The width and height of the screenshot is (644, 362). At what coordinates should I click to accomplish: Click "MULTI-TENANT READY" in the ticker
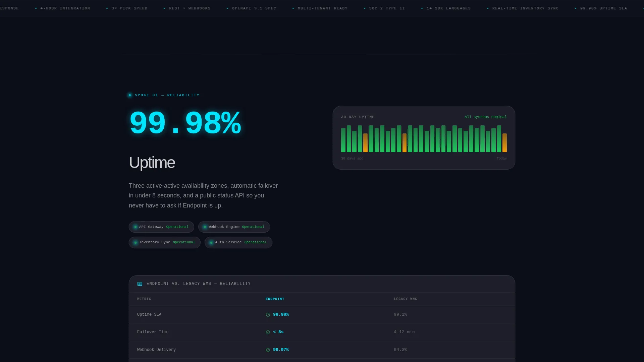pos(323,8)
